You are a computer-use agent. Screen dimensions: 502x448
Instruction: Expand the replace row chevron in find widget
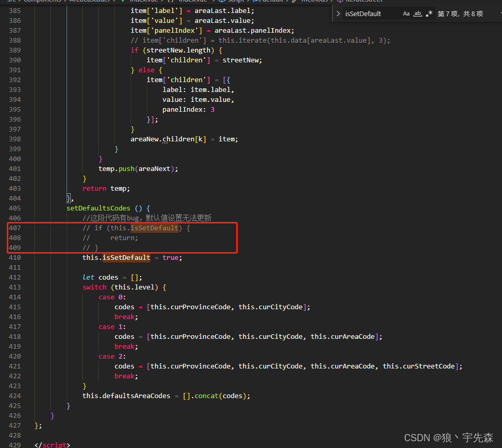(338, 14)
